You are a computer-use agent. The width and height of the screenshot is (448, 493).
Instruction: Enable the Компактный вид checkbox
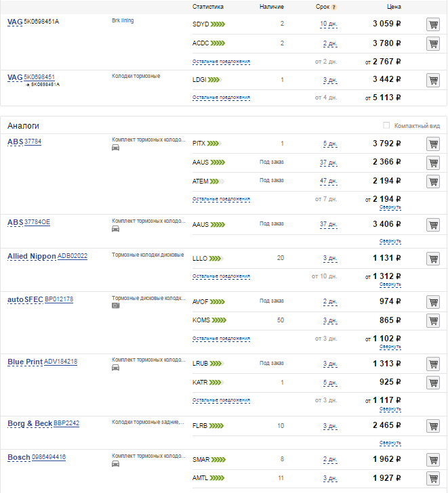point(386,125)
